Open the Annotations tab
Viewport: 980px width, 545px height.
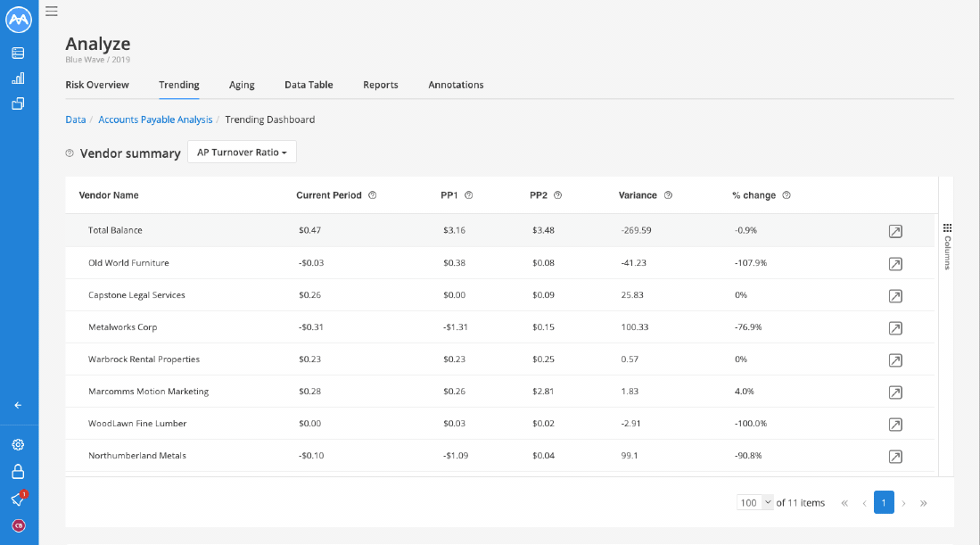coord(456,85)
